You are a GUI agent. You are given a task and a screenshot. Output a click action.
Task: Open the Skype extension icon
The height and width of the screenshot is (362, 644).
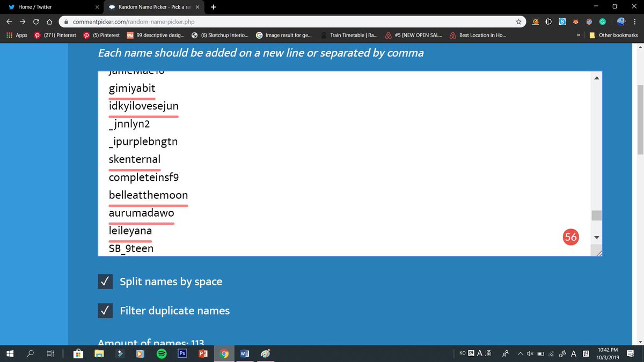tap(561, 22)
